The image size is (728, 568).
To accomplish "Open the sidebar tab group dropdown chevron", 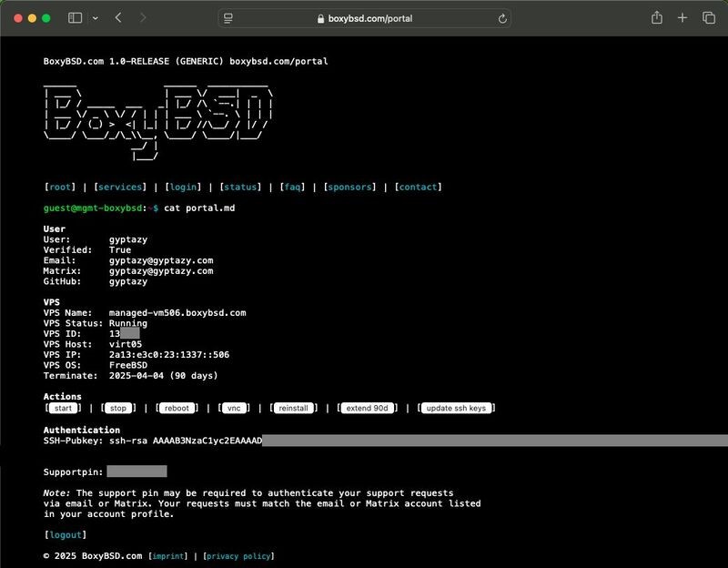I will (x=96, y=18).
